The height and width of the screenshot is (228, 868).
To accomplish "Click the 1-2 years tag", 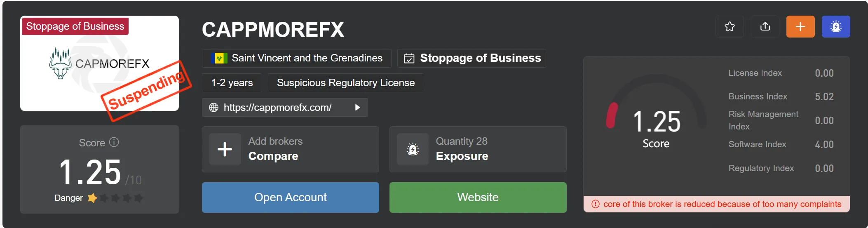I will click(232, 83).
